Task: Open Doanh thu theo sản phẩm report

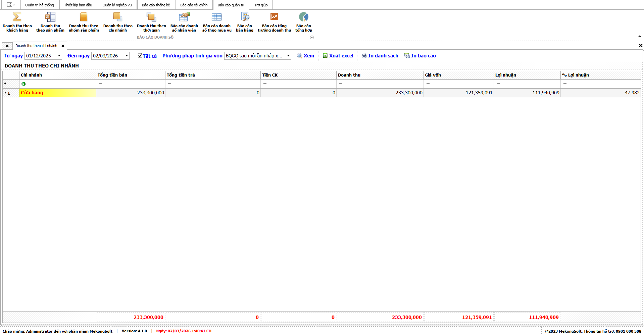Action: 50,22
